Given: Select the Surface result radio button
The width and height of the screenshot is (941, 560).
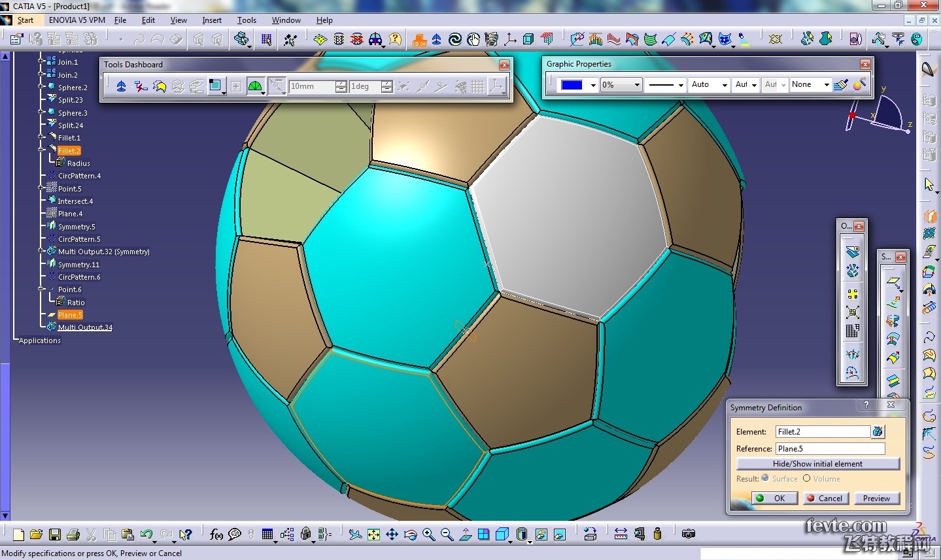Looking at the screenshot, I should click(765, 478).
